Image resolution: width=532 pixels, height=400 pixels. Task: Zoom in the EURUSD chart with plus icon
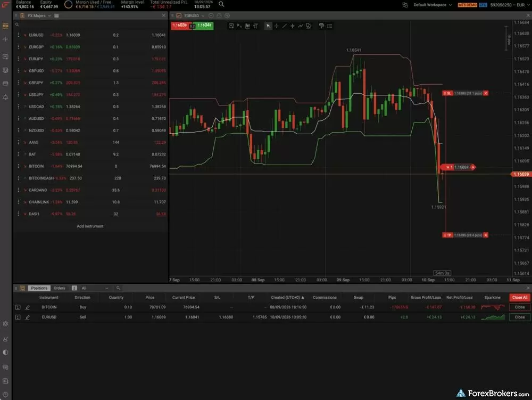(227, 15)
